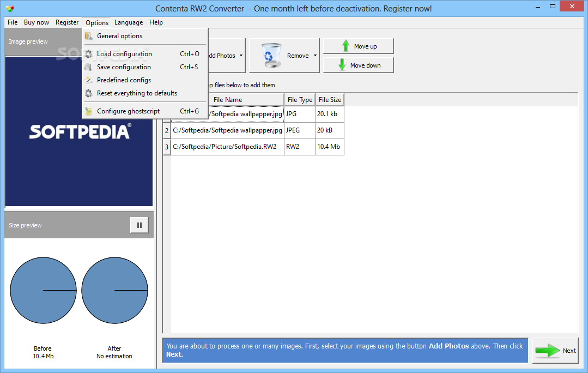Click the JPG file type cell
Image resolution: width=588 pixels, height=373 pixels.
click(x=300, y=114)
